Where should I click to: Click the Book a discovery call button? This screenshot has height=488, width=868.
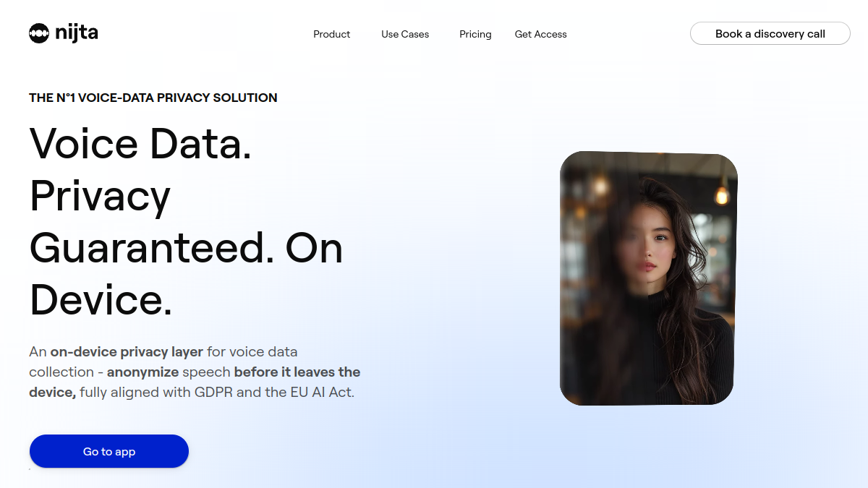pyautogui.click(x=770, y=33)
